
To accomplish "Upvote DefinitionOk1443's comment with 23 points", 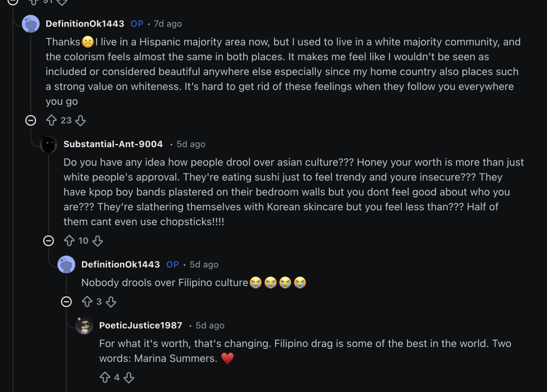I will click(51, 120).
